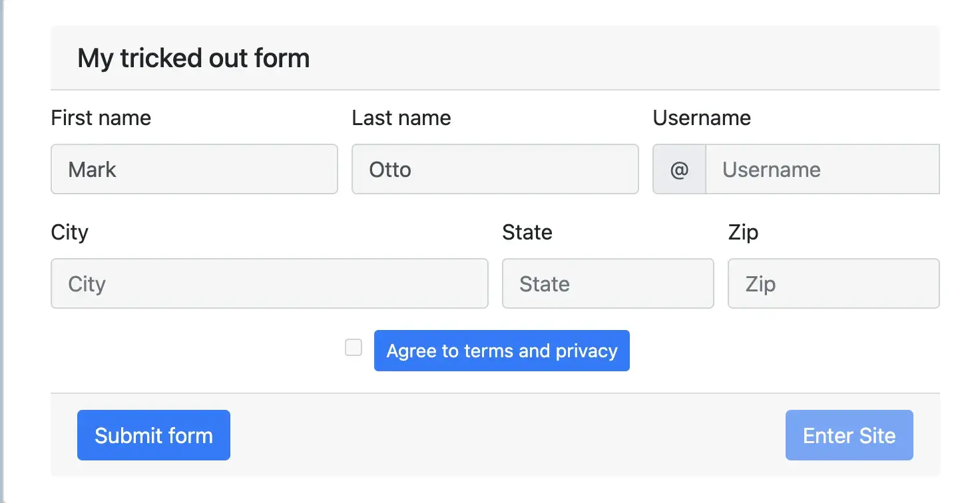The image size is (980, 503).
Task: Click the Last name label text
Action: tap(401, 118)
